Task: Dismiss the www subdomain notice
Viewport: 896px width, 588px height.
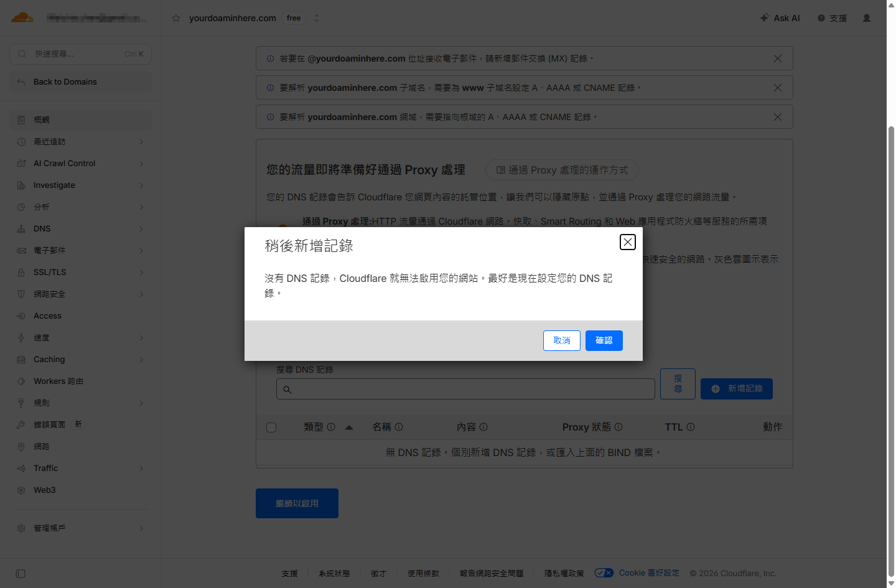Action: point(778,88)
